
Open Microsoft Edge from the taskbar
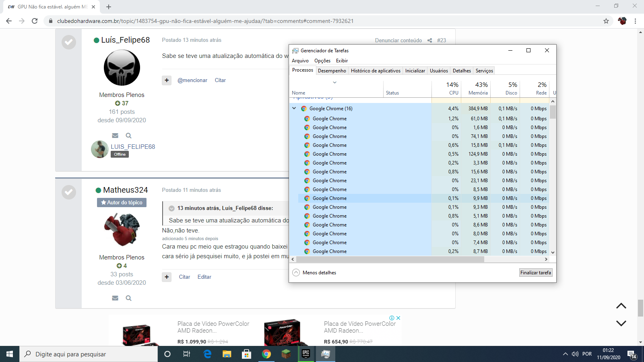pyautogui.click(x=207, y=354)
